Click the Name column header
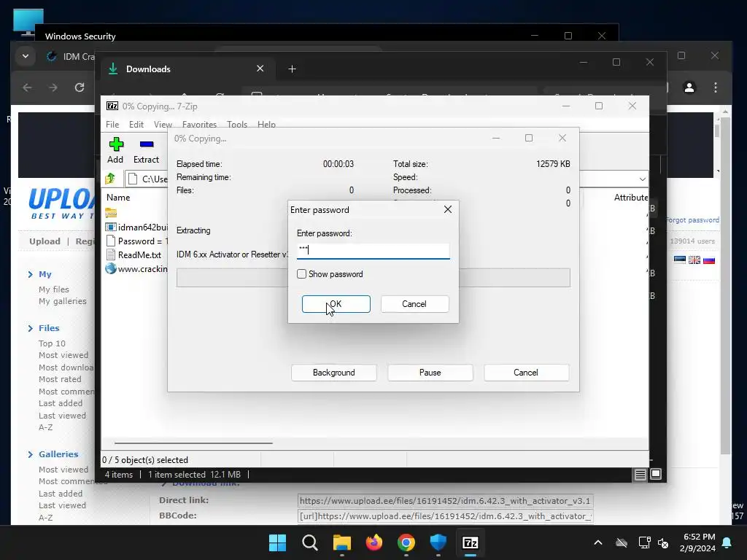The height and width of the screenshot is (560, 747). [x=118, y=197]
